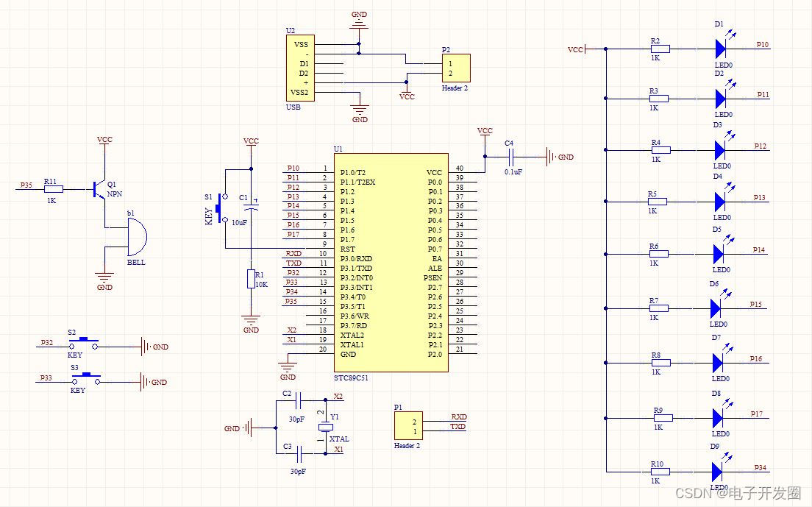Select resistor R8 symbol

tap(660, 363)
